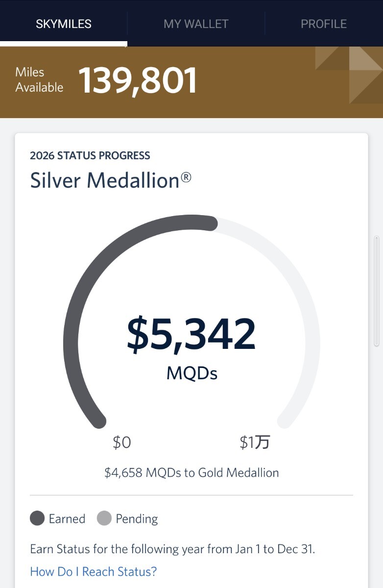Tap the dark gray Earned legend dot
383x588 pixels.
tap(37, 518)
